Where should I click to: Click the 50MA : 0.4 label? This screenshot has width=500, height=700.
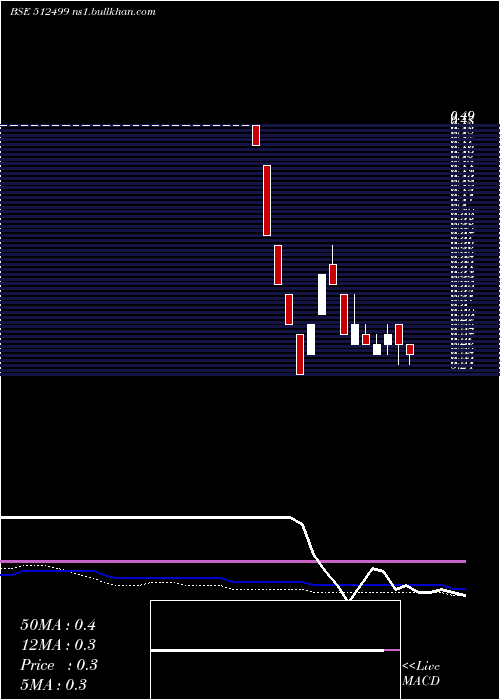pyautogui.click(x=58, y=625)
